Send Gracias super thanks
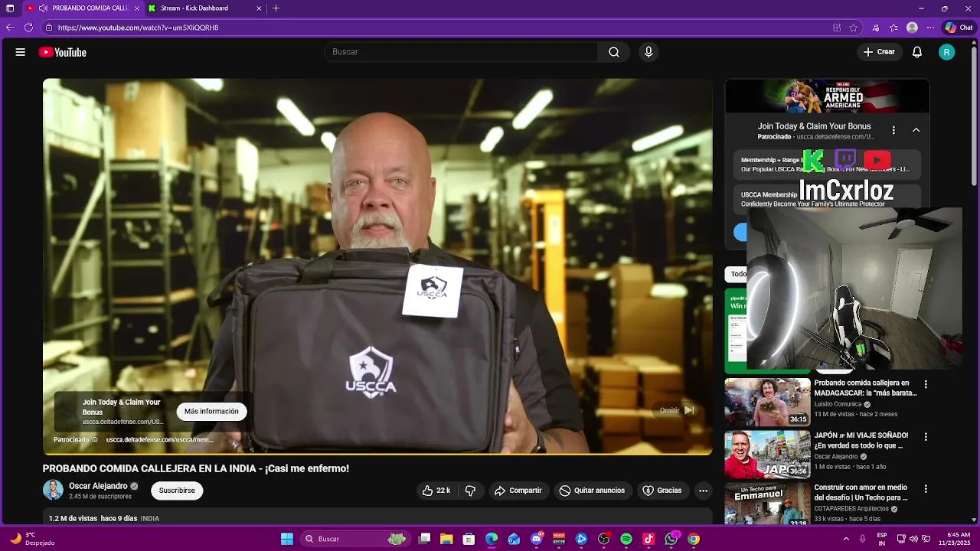This screenshot has width=980, height=551. 662,491
